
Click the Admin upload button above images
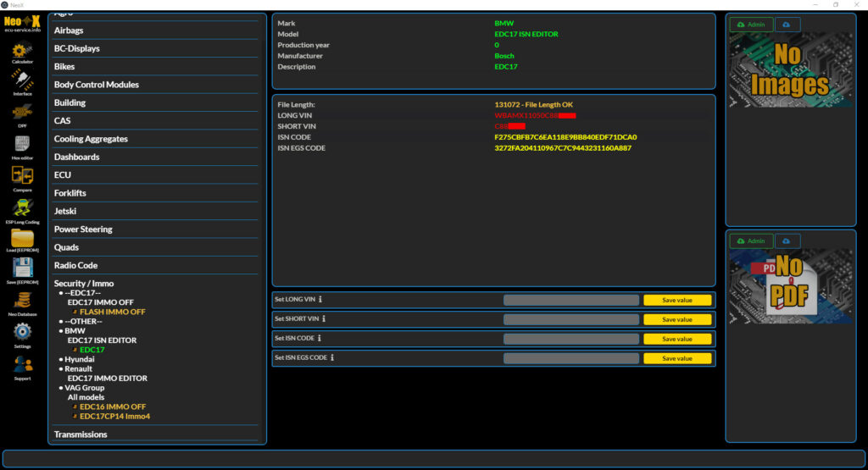tap(751, 25)
